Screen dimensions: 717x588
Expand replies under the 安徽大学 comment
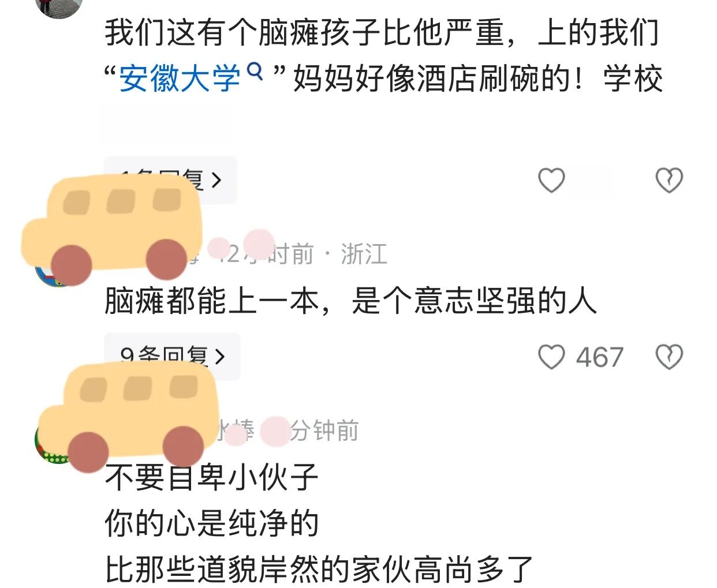click(170, 179)
